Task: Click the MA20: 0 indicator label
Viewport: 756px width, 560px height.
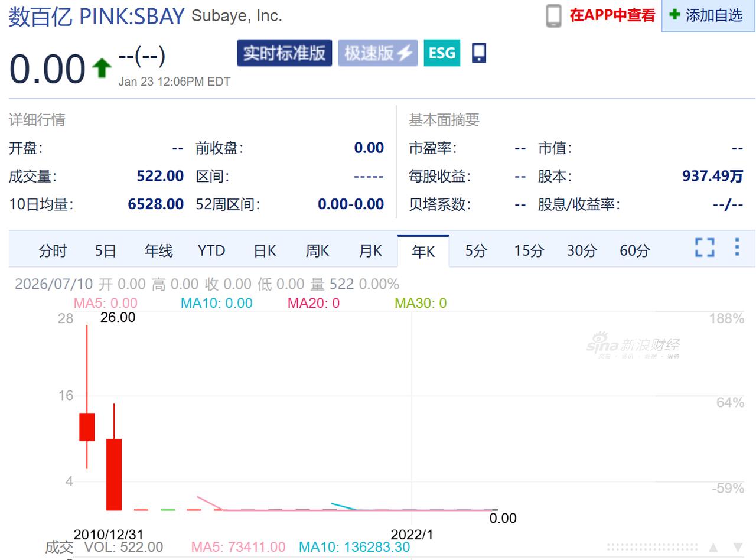Action: [x=314, y=303]
